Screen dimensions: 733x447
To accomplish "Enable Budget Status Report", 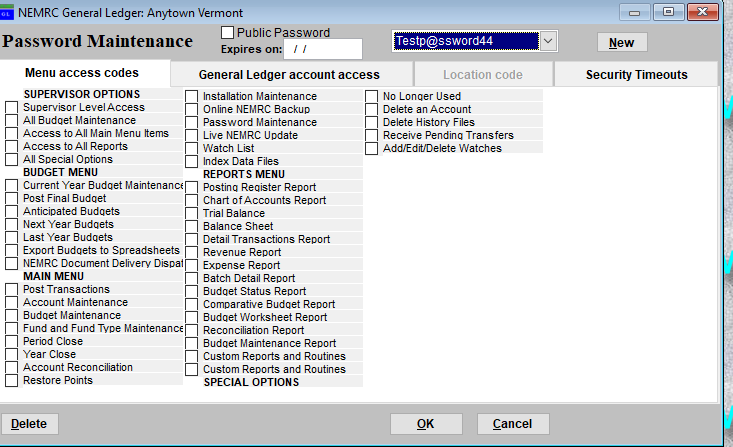I will click(x=192, y=291).
